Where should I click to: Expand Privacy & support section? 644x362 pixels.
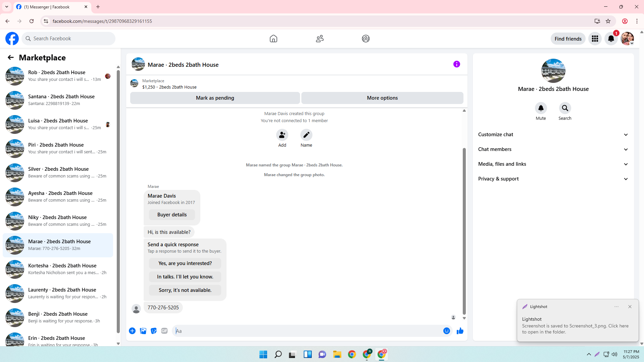553,179
